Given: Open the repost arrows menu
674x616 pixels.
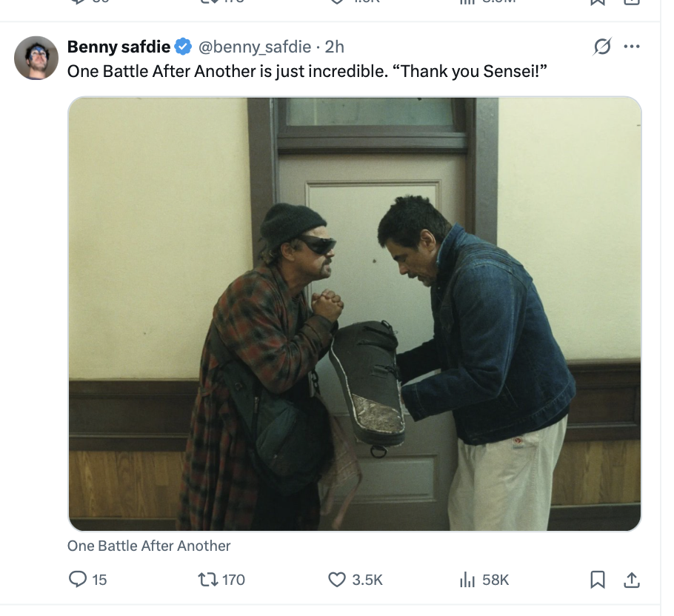Looking at the screenshot, I should [x=208, y=580].
